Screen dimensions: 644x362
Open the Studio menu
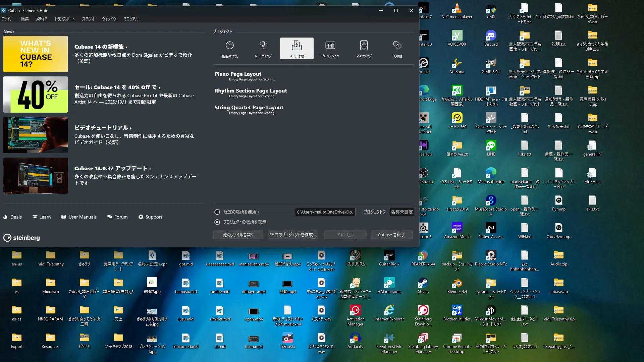88,19
